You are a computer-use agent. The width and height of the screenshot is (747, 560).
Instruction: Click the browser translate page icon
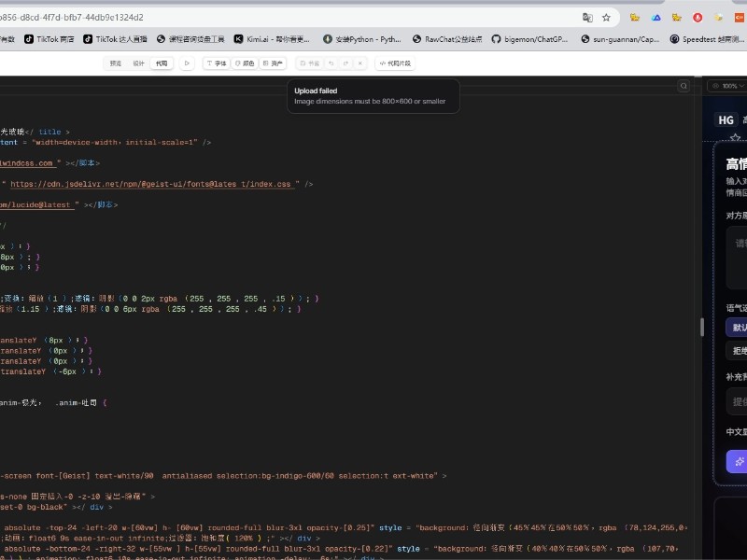point(587,17)
